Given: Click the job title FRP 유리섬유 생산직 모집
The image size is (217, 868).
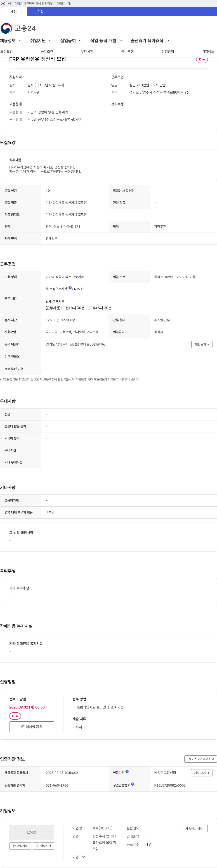Looking at the screenshot, I should pos(38,59).
